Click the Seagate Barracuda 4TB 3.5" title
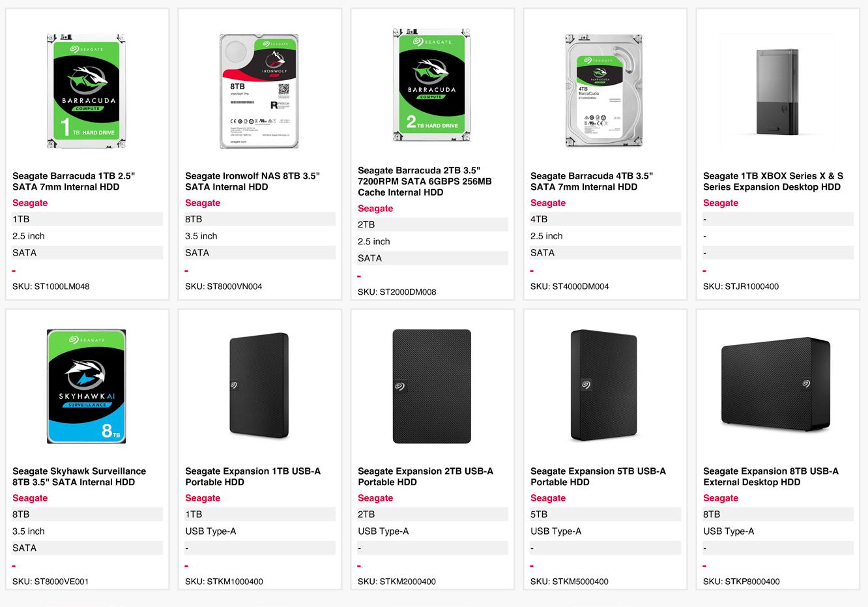 592,181
